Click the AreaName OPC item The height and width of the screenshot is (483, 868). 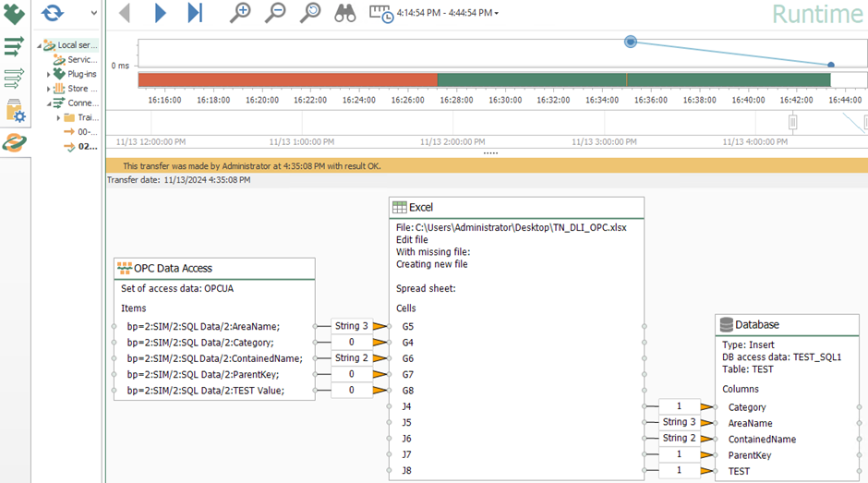point(203,326)
